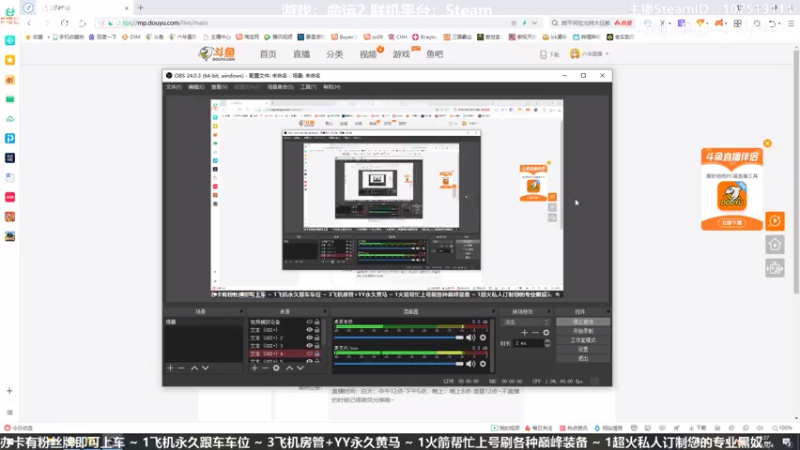Screen dimensions: 800x450
Task: Toggle the lock on 文本 (GDI+) 3 source
Action: pyautogui.click(x=317, y=345)
